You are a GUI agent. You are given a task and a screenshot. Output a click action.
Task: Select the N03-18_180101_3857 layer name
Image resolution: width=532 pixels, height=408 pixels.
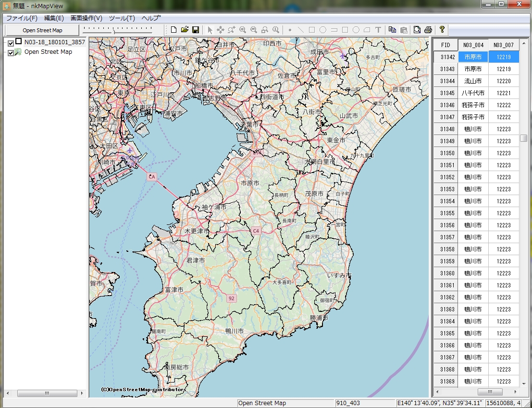pos(54,42)
